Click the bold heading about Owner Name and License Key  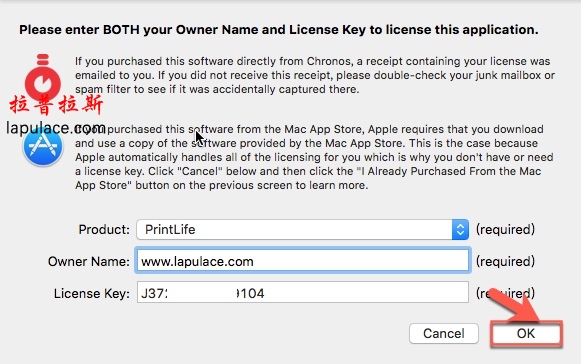click(x=279, y=30)
